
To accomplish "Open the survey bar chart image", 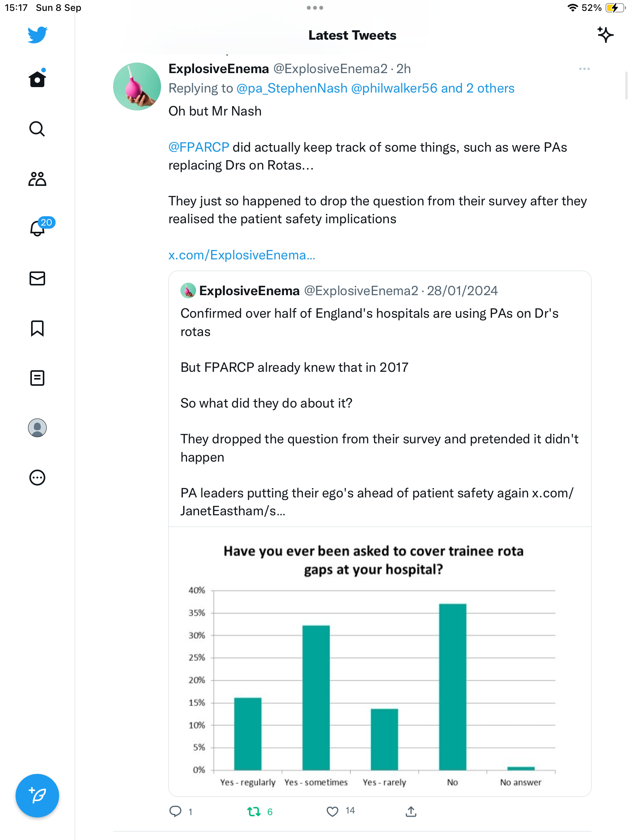I will coord(380,661).
